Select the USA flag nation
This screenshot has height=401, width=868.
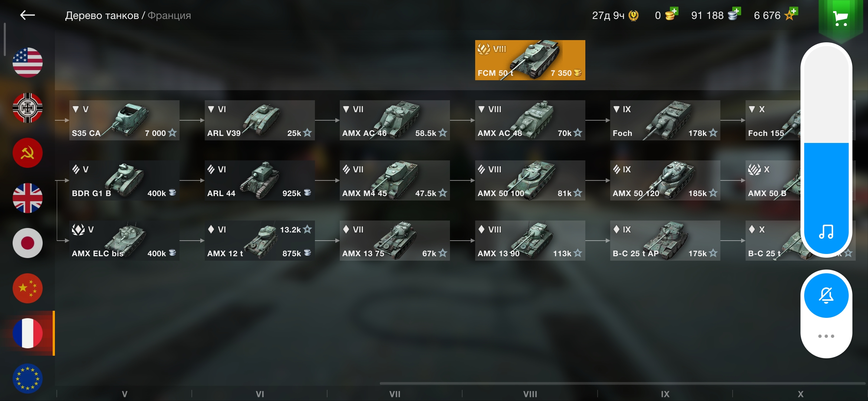point(27,62)
